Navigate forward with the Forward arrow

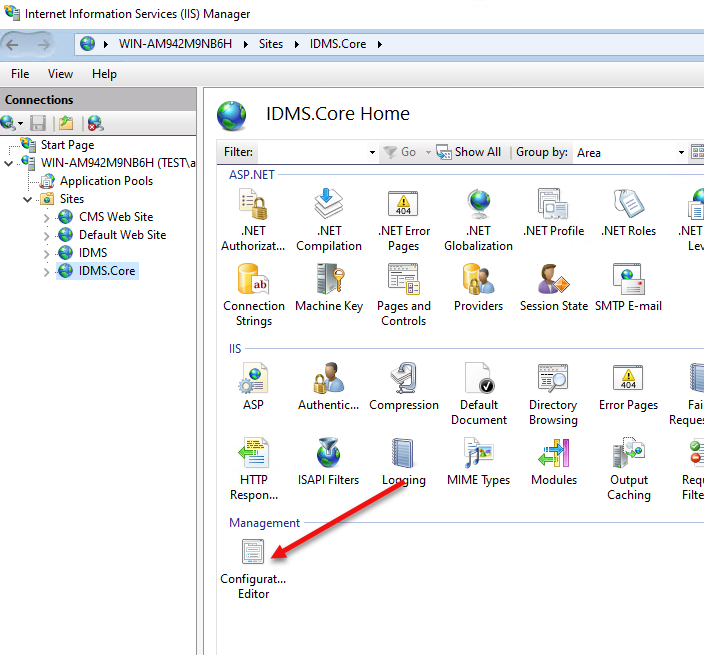[x=44, y=44]
